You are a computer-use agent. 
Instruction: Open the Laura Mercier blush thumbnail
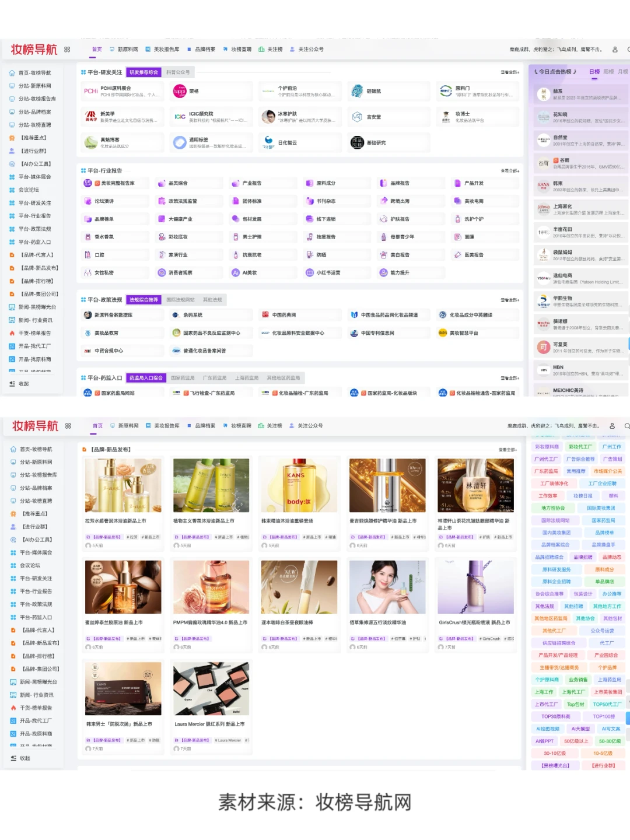click(x=211, y=689)
